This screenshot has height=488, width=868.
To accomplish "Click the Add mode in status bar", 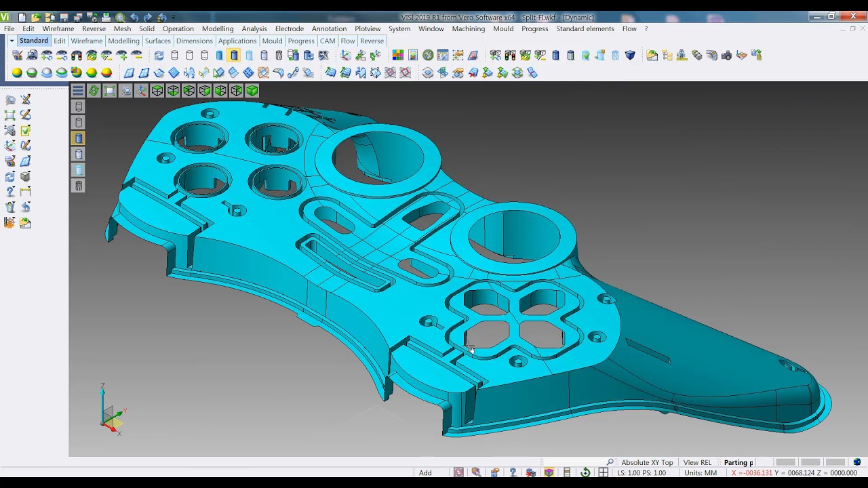I will tap(425, 472).
